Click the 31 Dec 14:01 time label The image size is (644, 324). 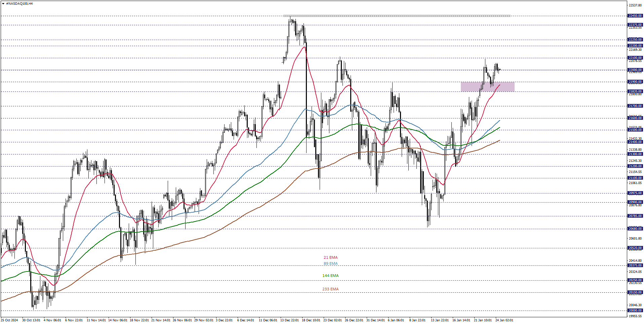point(375,320)
